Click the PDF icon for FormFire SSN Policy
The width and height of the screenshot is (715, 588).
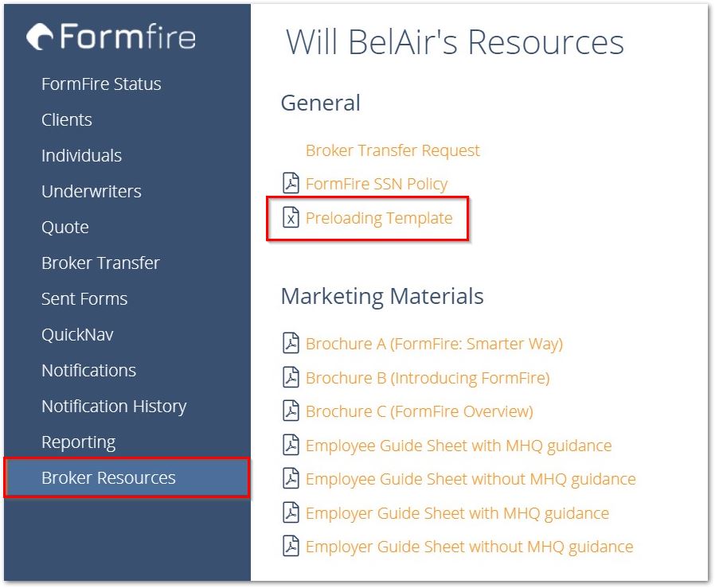[291, 183]
